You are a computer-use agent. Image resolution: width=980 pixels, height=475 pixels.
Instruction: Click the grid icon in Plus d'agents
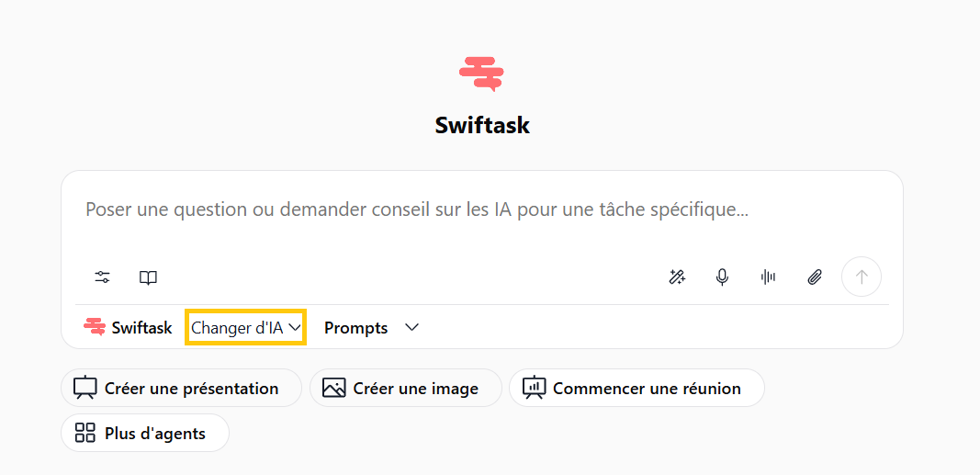click(85, 433)
